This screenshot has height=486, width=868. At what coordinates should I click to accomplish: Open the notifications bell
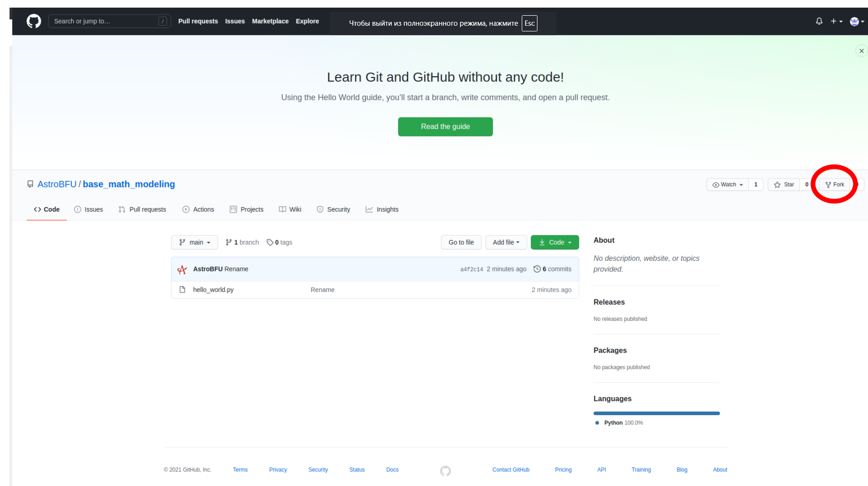click(819, 21)
